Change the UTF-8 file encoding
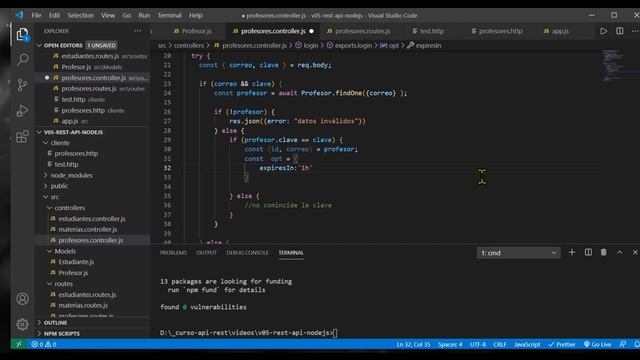640x360 pixels. click(x=478, y=344)
